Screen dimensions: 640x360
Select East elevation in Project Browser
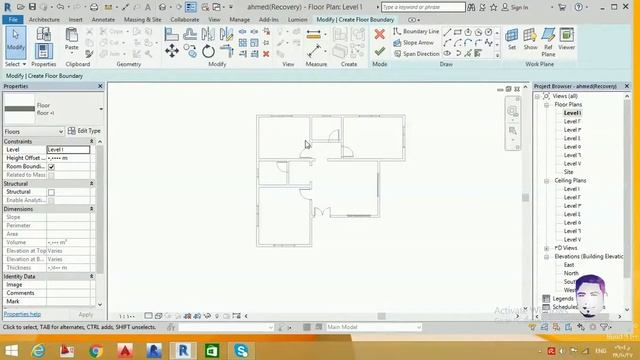click(x=569, y=265)
